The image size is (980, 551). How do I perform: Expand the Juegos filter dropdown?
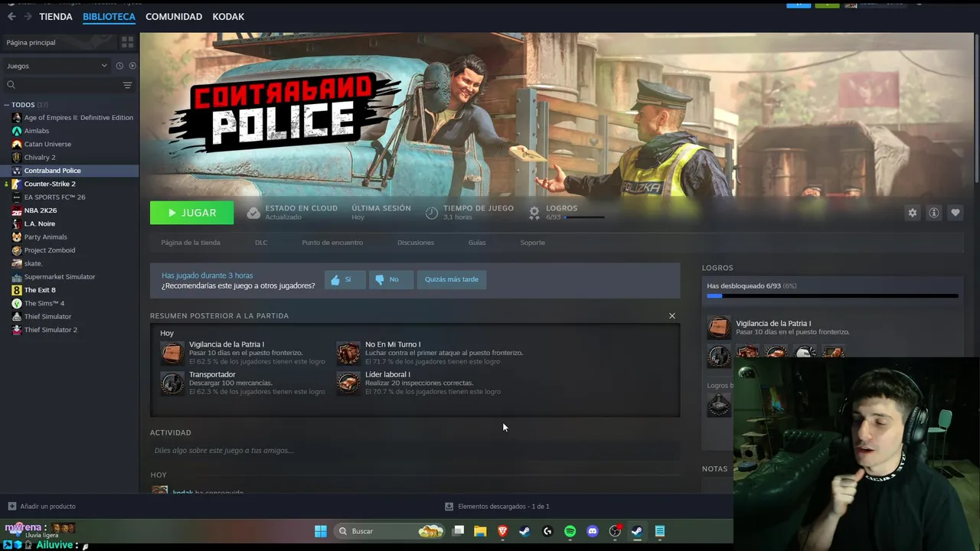56,66
